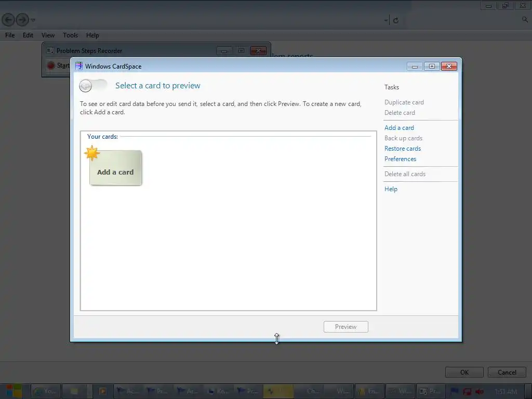Viewport: 532px width, 399px height.
Task: Click the folder icon in taskbar
Action: pyautogui.click(x=74, y=391)
